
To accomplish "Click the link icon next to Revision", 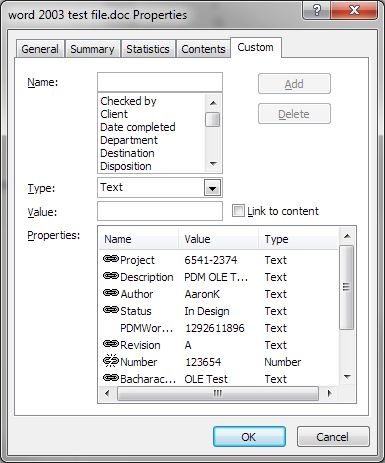I will (111, 343).
